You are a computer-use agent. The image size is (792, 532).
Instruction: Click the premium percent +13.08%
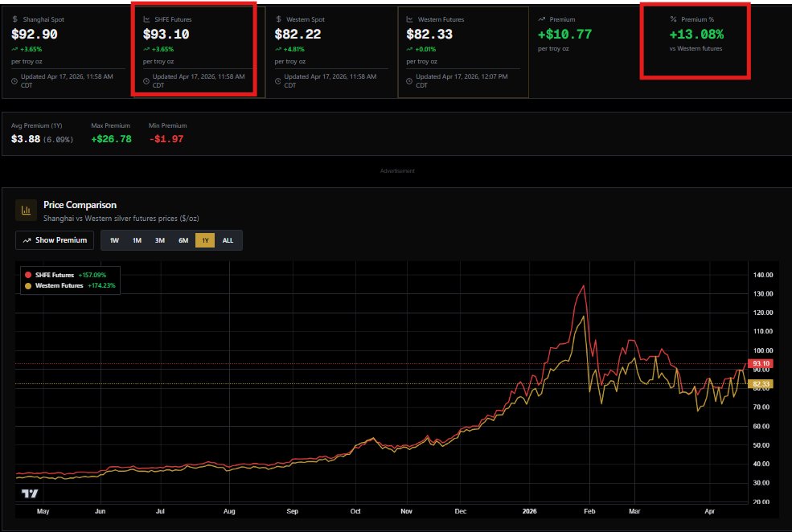pos(696,35)
